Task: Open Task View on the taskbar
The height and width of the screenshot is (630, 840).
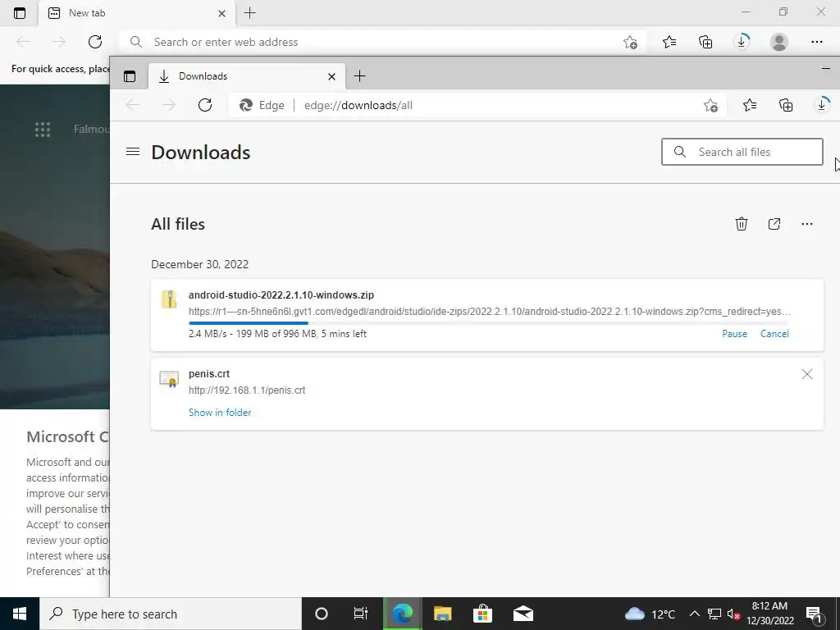Action: [361, 614]
